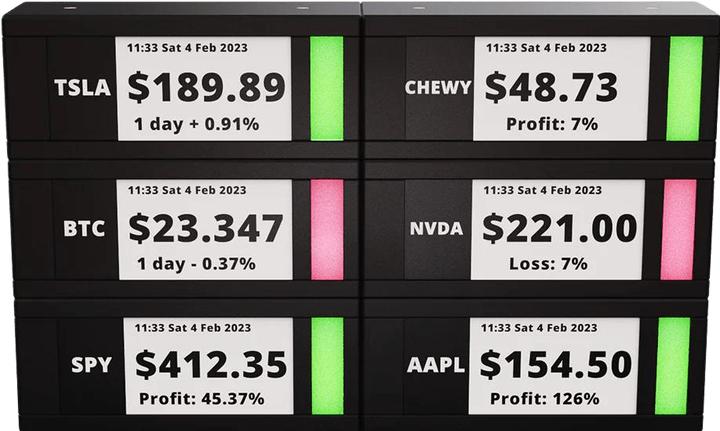Click the "Profit: 45.37%" text
Viewport: 720px width, 431px height.
tap(202, 399)
